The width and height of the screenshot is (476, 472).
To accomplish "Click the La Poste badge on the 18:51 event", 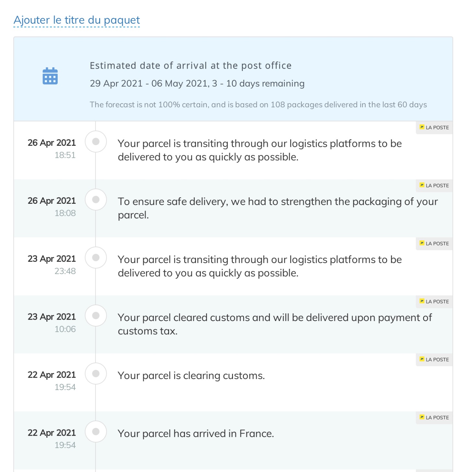I will (x=434, y=128).
